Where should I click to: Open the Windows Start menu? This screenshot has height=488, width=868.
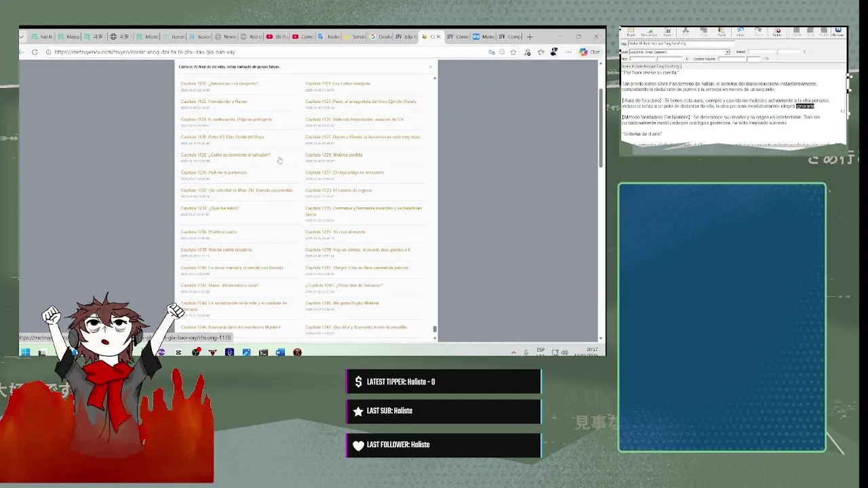point(26,352)
